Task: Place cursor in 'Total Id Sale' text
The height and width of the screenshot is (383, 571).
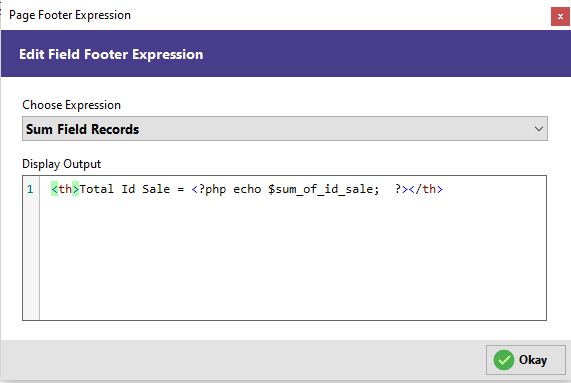Action: [x=125, y=189]
